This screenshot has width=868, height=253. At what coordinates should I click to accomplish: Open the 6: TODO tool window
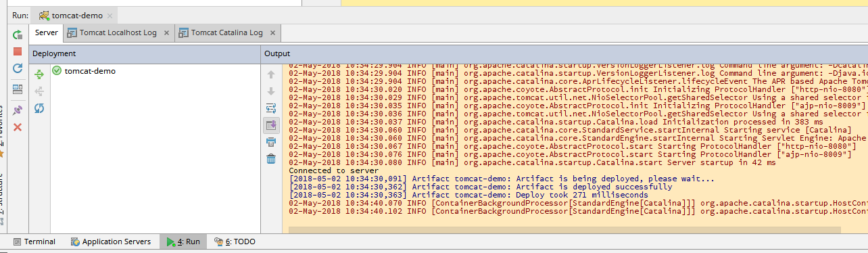pos(235,241)
